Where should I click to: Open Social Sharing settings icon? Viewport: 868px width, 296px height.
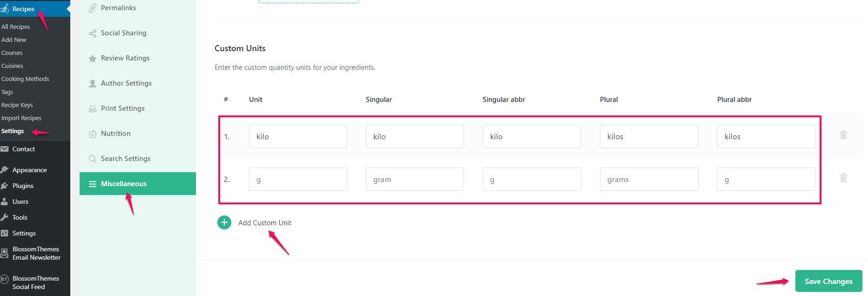tap(93, 34)
